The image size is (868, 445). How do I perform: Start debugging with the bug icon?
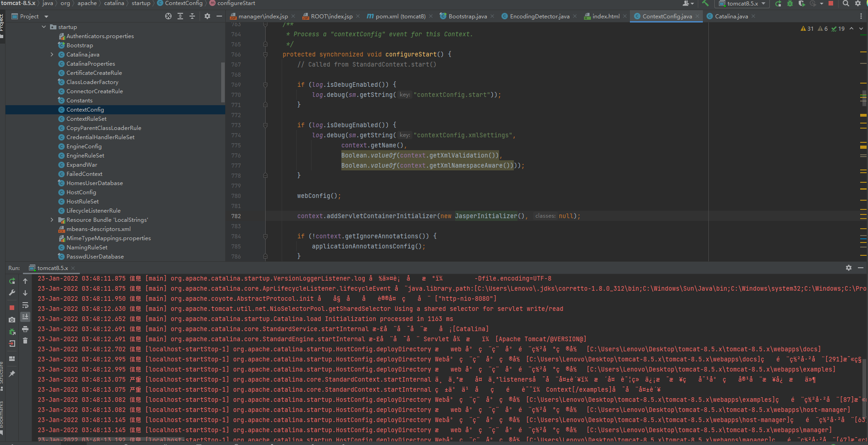pos(790,3)
